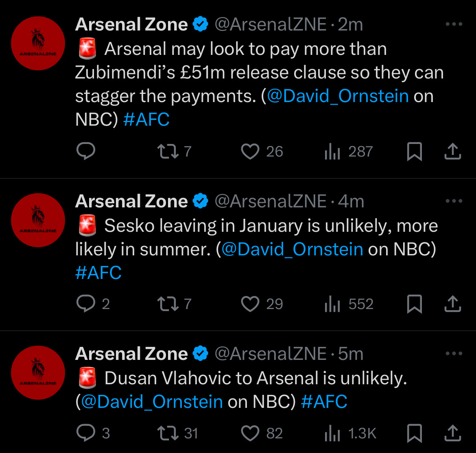Viewport: 476px width, 453px height.
Task: Repost the Sesko leaving in January tweet
Action: 167,304
